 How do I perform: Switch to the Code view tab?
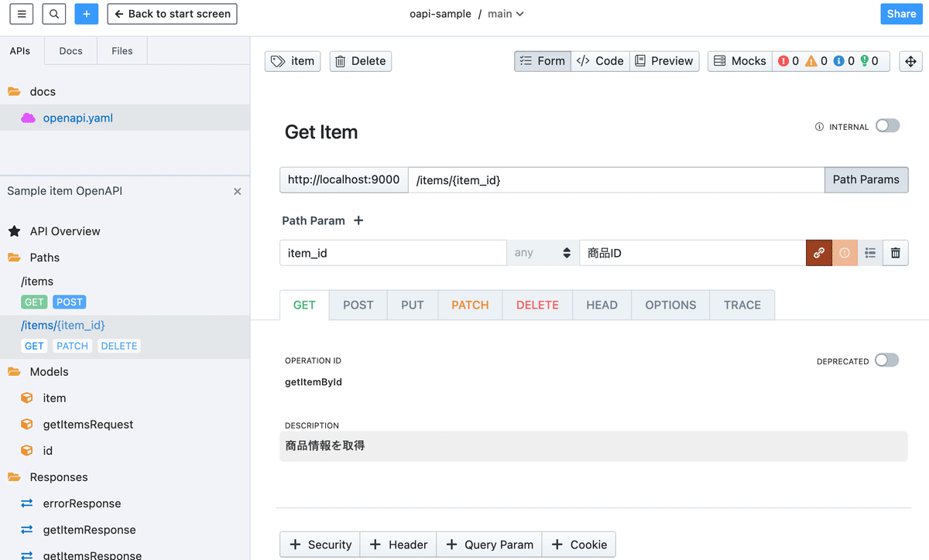pyautogui.click(x=600, y=60)
